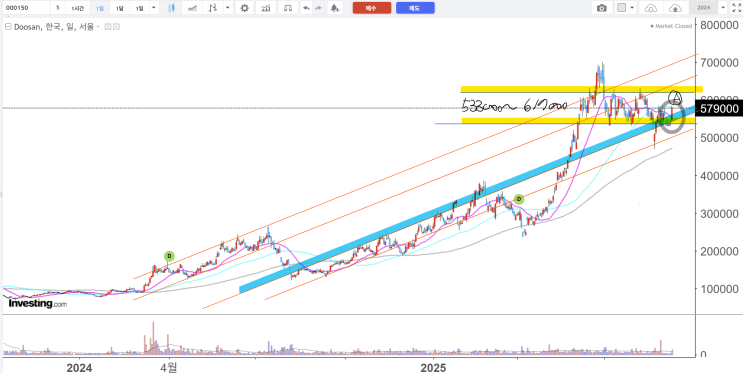This screenshot has height=373, width=743.
Task: Click the 2024 label on time axis
Action: point(79,367)
